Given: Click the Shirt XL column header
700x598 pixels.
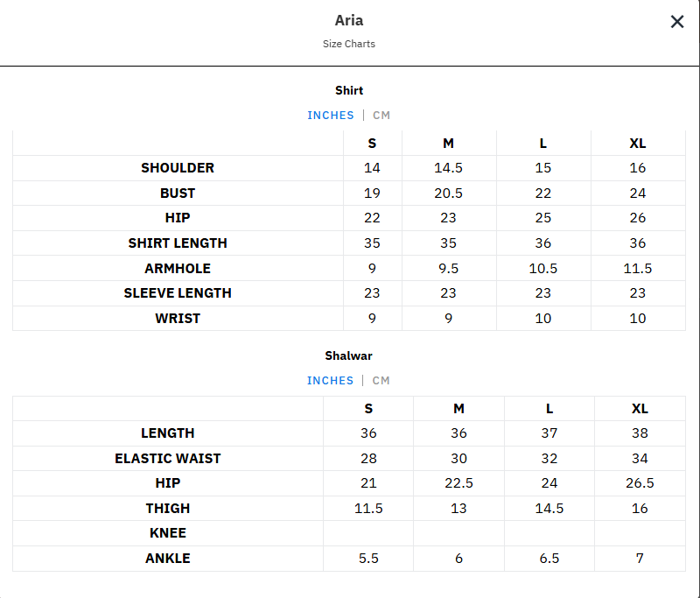Looking at the screenshot, I should pos(638,144).
